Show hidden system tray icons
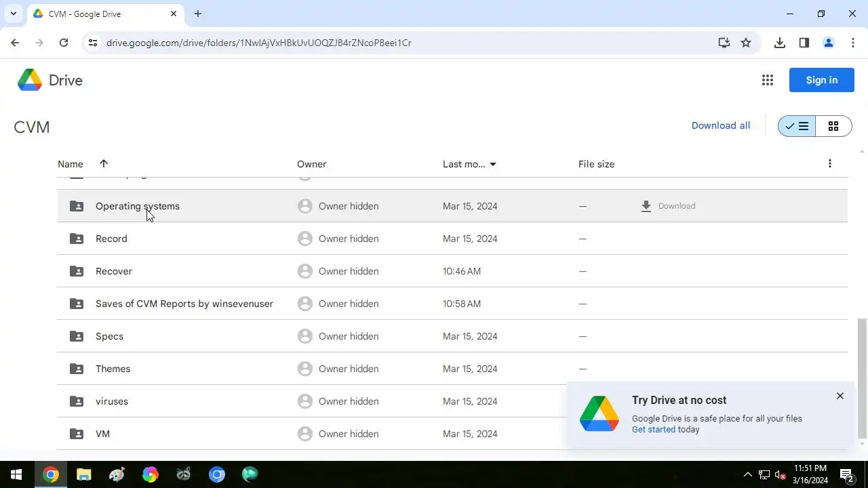The width and height of the screenshot is (868, 488). tap(748, 474)
